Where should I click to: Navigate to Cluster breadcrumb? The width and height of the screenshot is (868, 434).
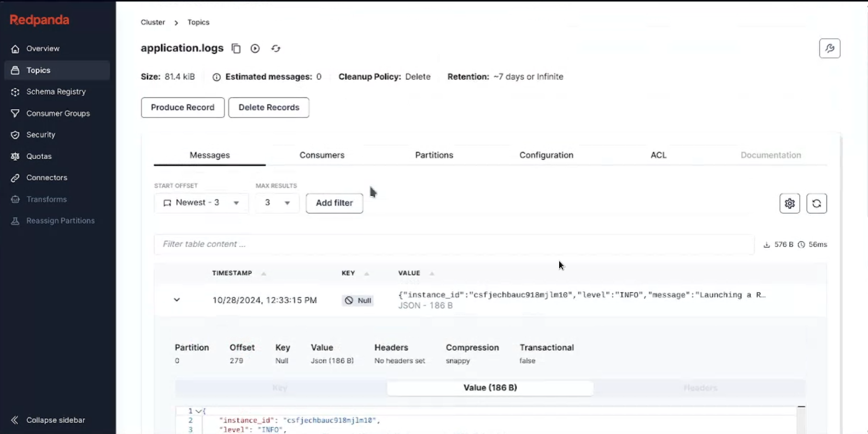[x=153, y=22]
